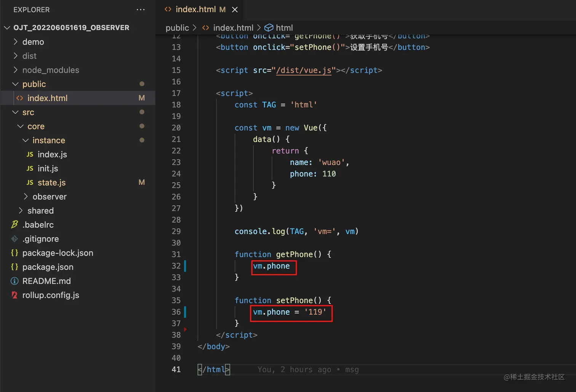Image resolution: width=576 pixels, height=392 pixels.
Task: Click the line 36 git change indicator
Action: (x=185, y=312)
